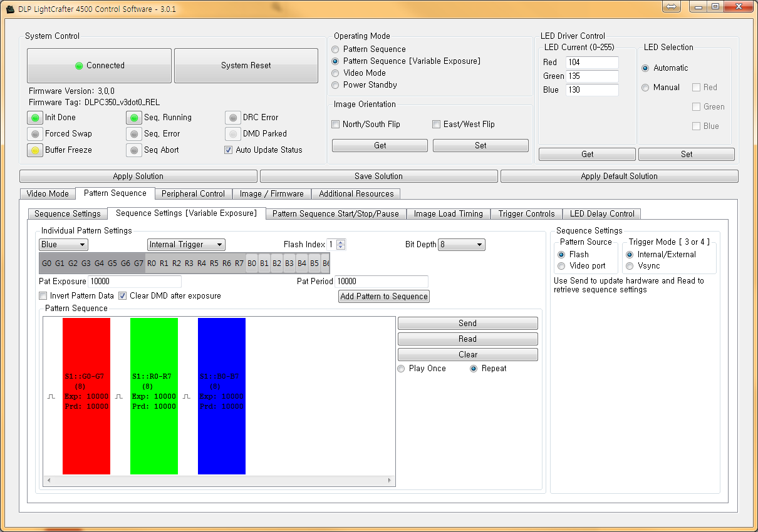Open the Additional Resources tab
The height and width of the screenshot is (532, 758).
point(356,194)
